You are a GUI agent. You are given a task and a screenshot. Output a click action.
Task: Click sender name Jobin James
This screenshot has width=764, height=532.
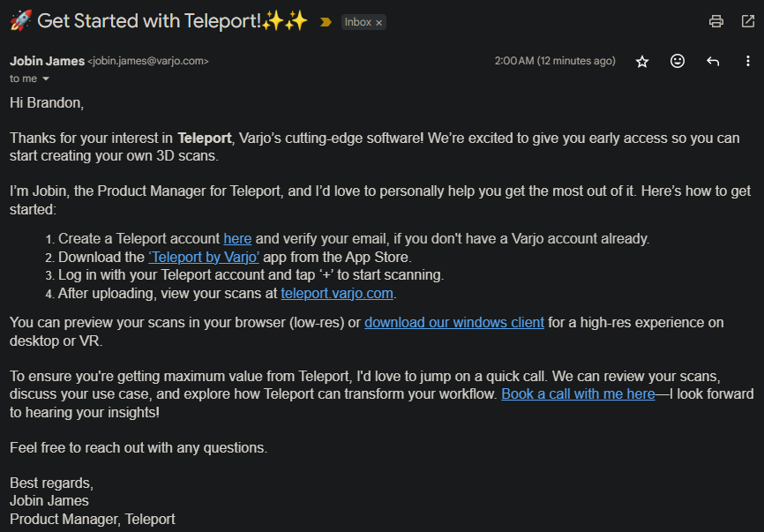[48, 61]
